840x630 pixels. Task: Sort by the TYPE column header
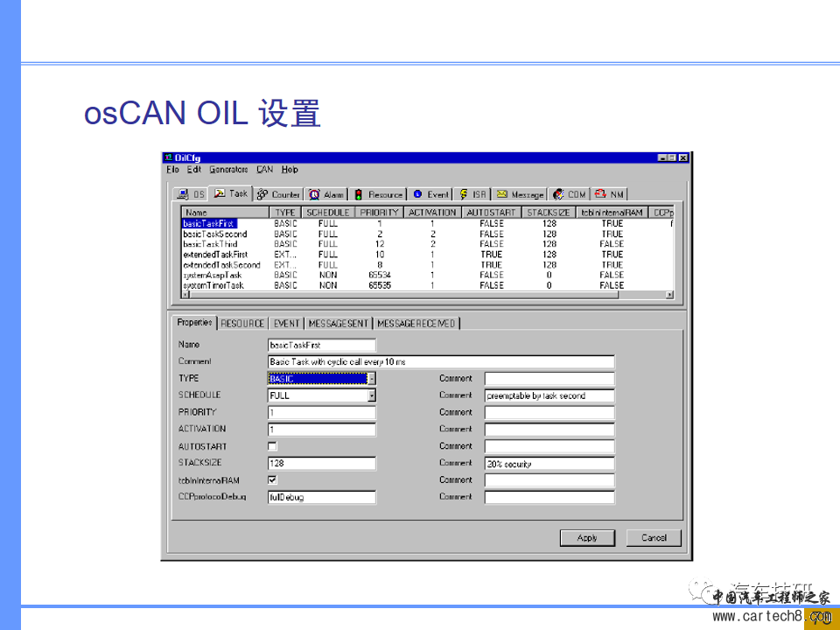pos(285,213)
